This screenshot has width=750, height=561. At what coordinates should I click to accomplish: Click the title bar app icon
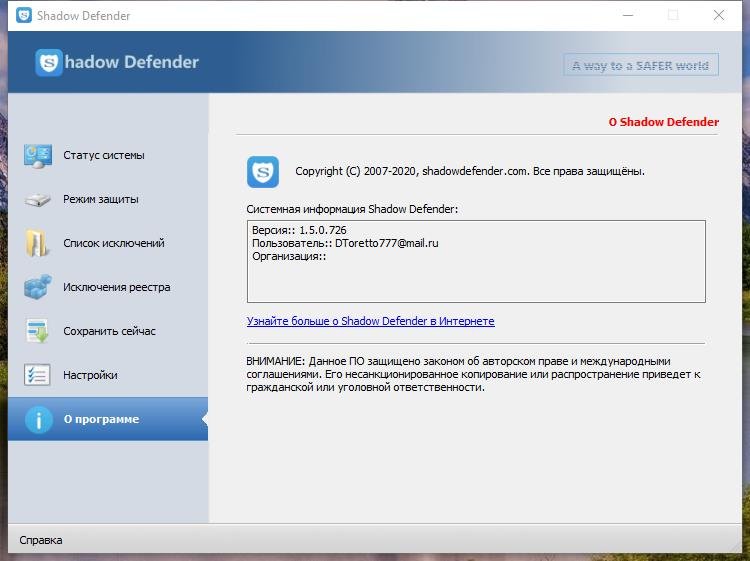tap(24, 15)
